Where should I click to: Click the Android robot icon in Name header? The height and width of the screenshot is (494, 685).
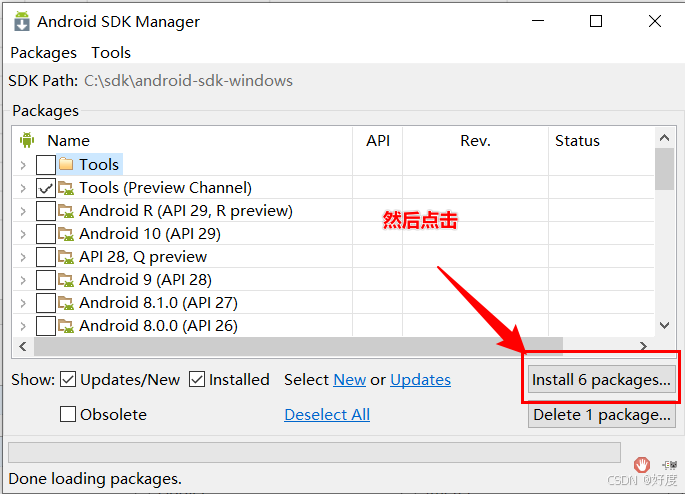click(27, 140)
